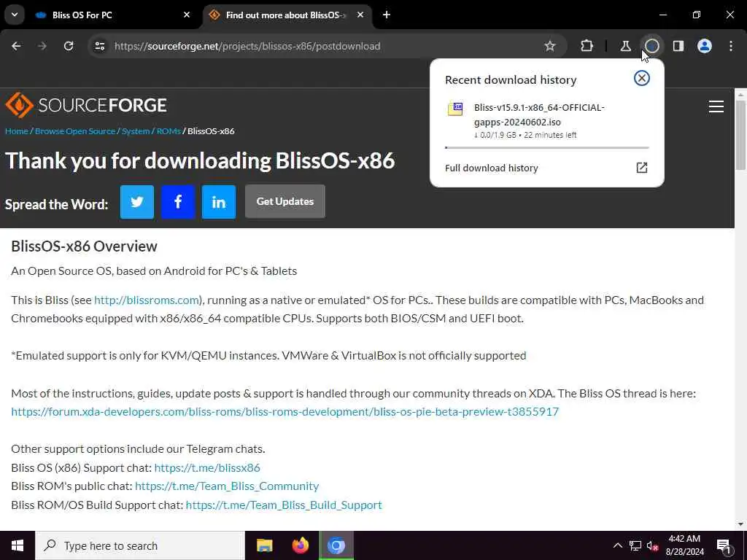747x560 pixels.
Task: Open Firefox from the taskbar
Action: 300,545
